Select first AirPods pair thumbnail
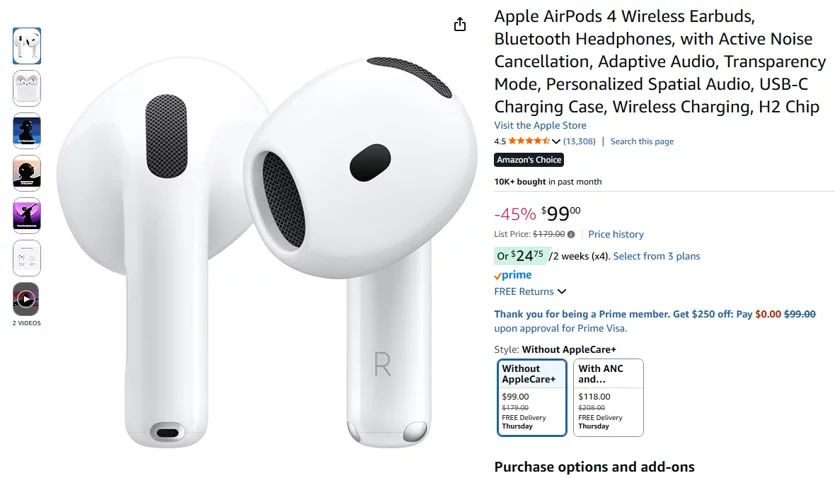Screen dimensions: 835x478 tap(27, 46)
